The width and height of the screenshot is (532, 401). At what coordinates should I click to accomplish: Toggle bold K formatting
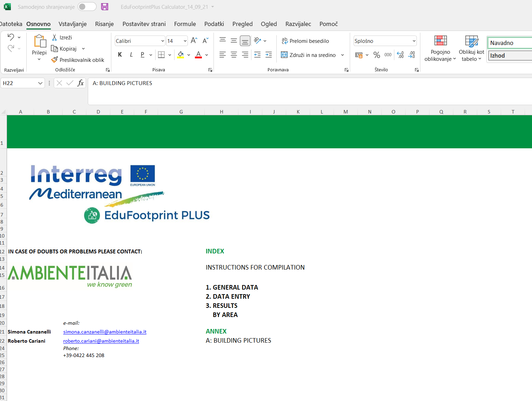[x=120, y=55]
